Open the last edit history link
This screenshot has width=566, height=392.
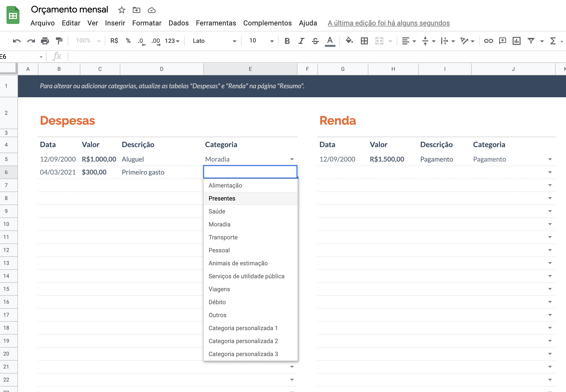pyautogui.click(x=389, y=23)
